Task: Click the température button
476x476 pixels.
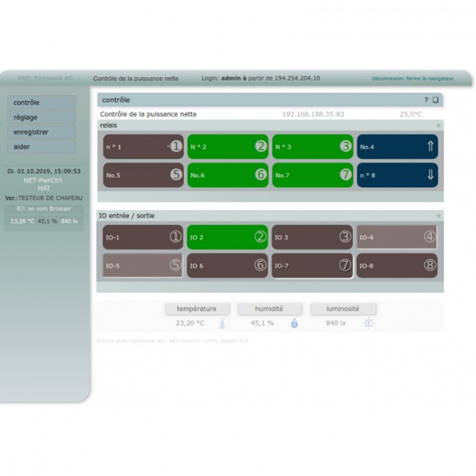Action: click(196, 309)
